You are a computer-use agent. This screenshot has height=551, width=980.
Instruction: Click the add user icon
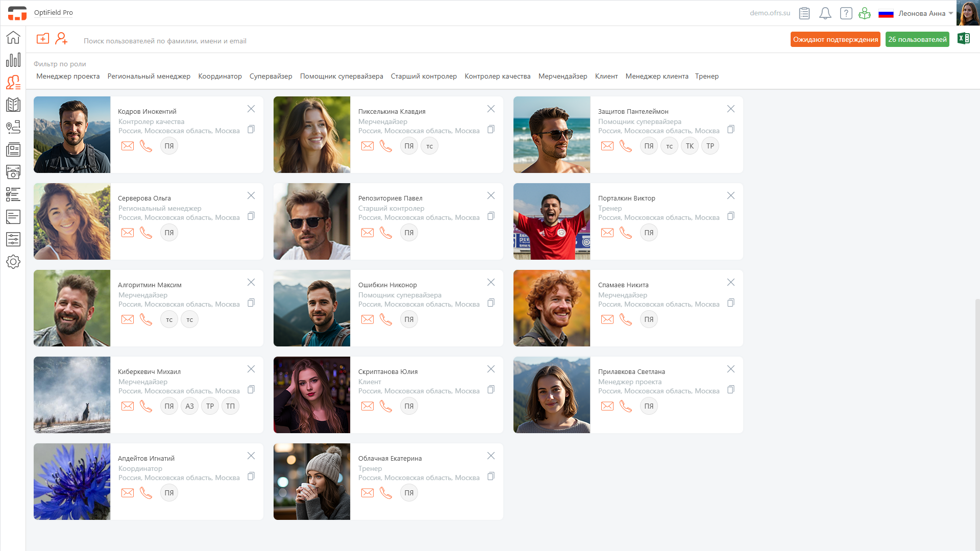62,39
